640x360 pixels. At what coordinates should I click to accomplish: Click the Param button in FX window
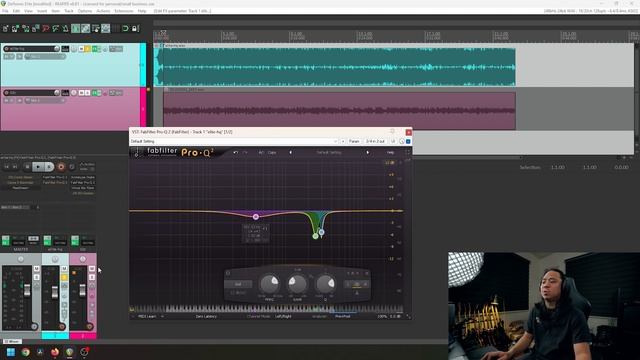coord(354,141)
